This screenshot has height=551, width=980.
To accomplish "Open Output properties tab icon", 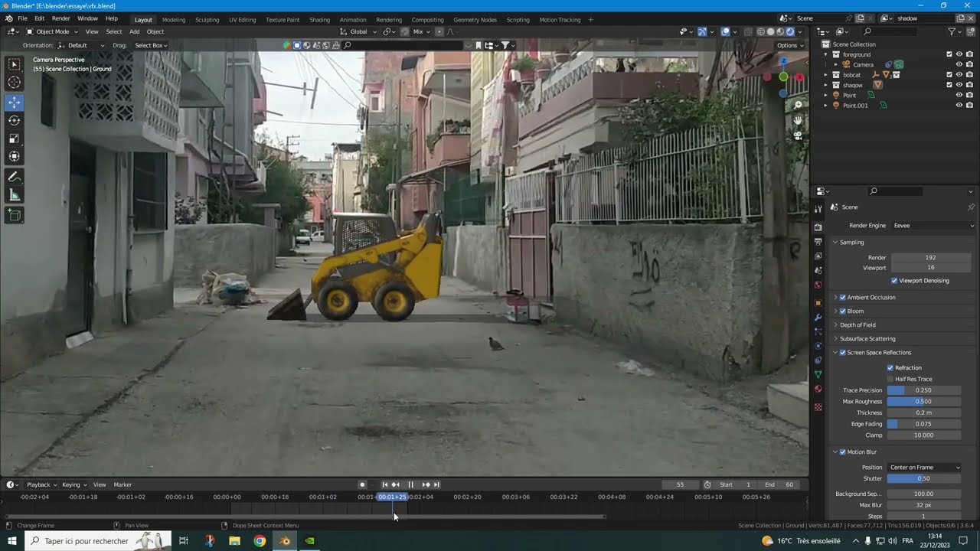I will (818, 242).
